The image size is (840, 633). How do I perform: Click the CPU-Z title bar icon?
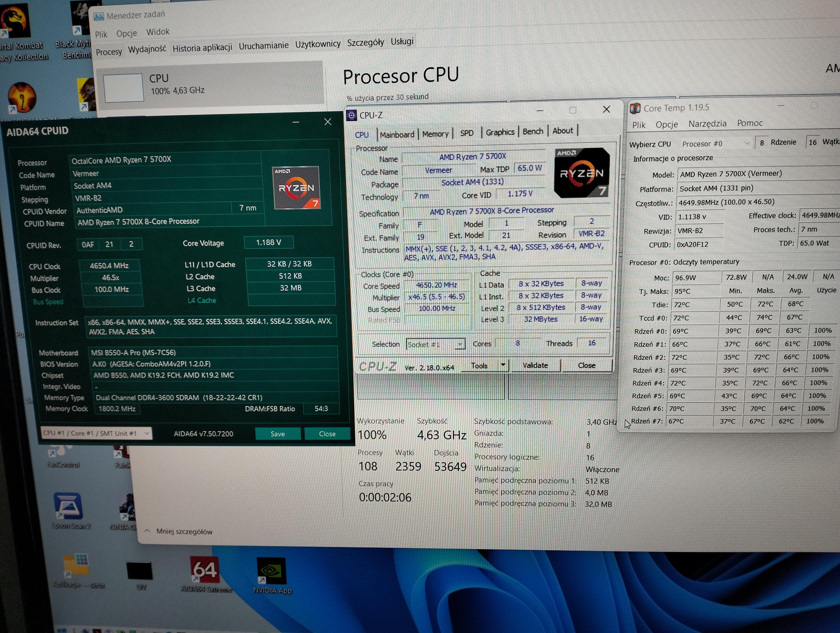352,115
